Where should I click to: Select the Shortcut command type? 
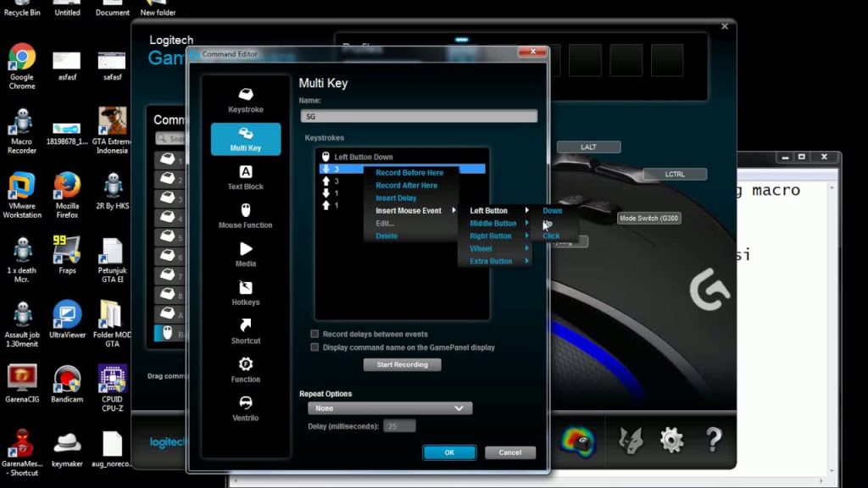pos(245,334)
